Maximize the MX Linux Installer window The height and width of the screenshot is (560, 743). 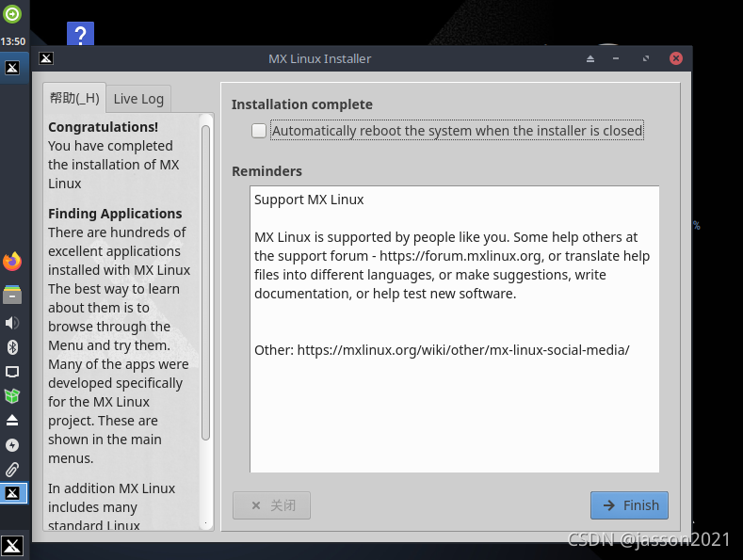646,58
